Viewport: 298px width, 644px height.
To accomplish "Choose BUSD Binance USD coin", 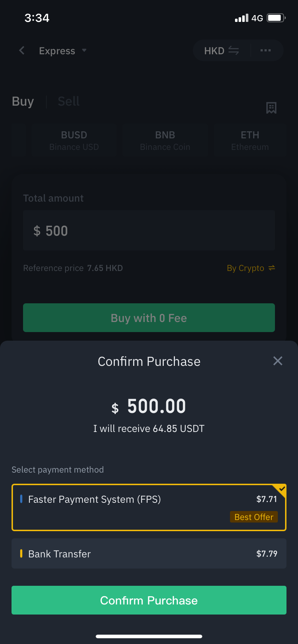I will [x=74, y=141].
